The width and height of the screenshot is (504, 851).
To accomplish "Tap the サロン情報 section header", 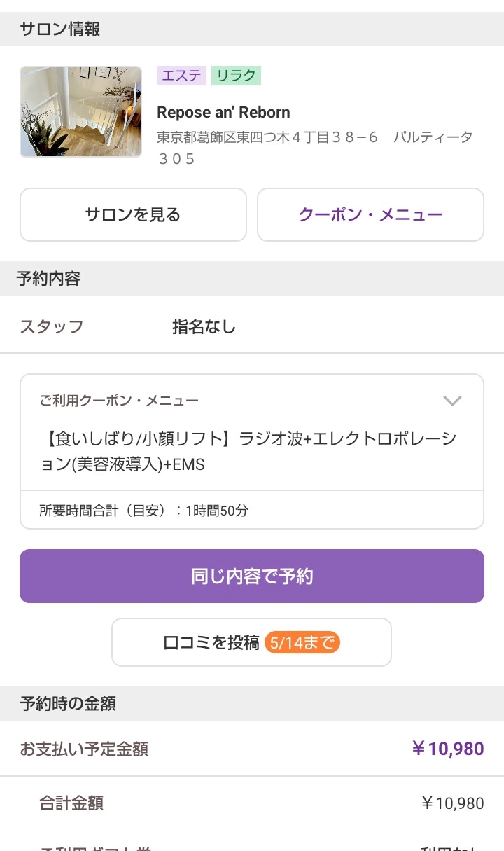I will pos(59,29).
